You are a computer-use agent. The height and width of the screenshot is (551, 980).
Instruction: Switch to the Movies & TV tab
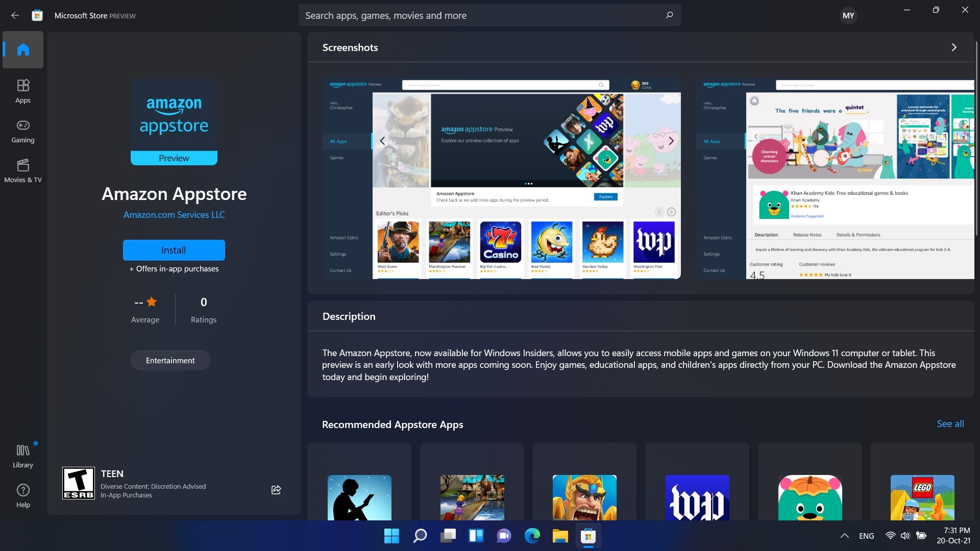22,170
